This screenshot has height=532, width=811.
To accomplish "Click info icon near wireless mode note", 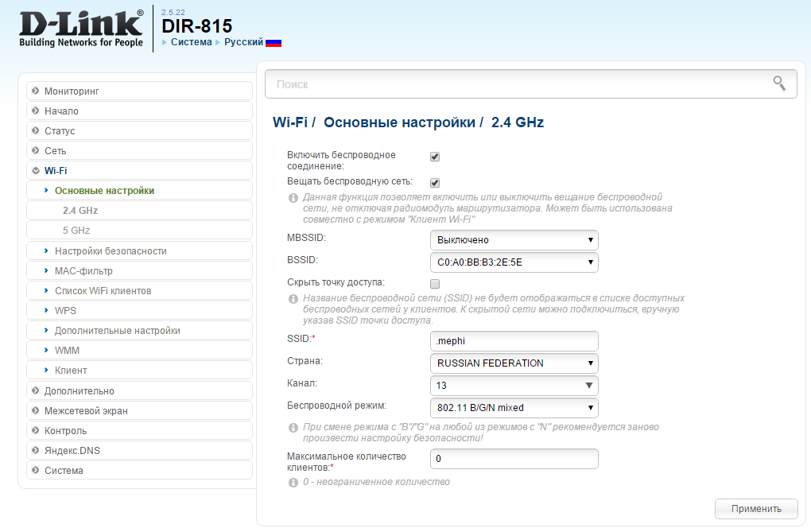I will (293, 428).
